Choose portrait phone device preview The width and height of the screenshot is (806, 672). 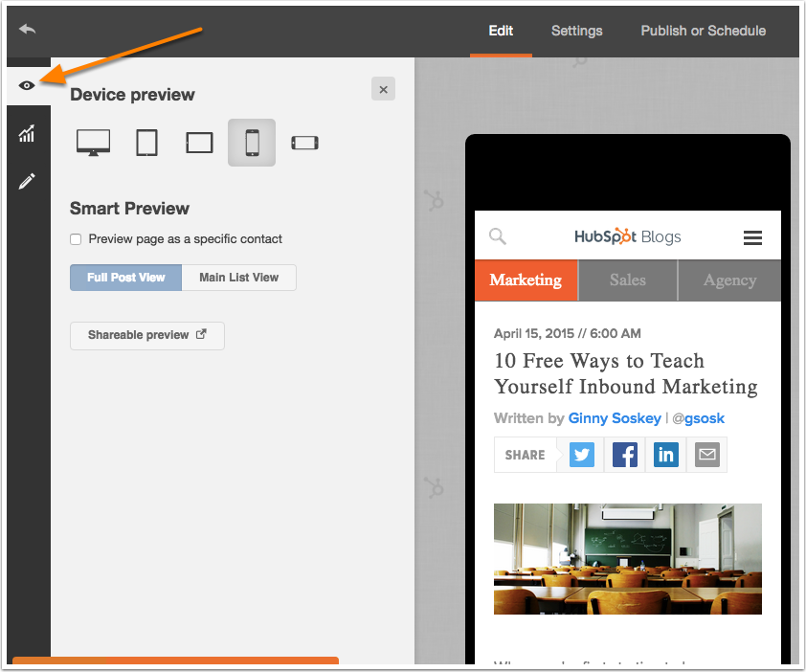(x=252, y=143)
